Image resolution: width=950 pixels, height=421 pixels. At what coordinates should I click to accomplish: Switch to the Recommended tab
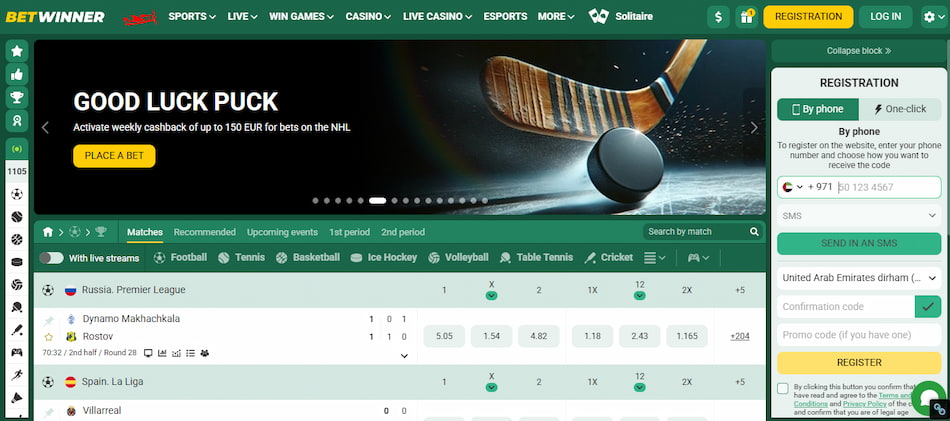tap(205, 232)
